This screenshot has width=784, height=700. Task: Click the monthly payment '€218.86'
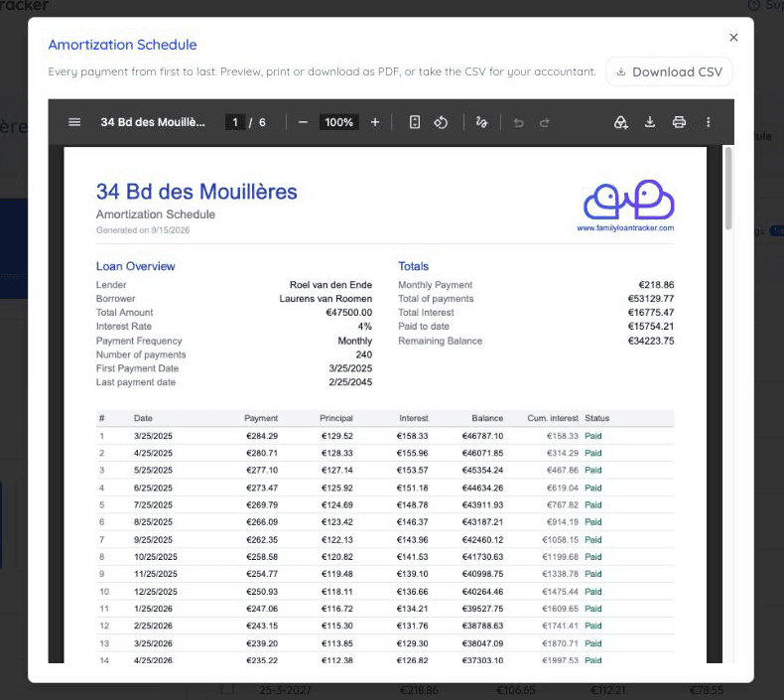(x=656, y=285)
